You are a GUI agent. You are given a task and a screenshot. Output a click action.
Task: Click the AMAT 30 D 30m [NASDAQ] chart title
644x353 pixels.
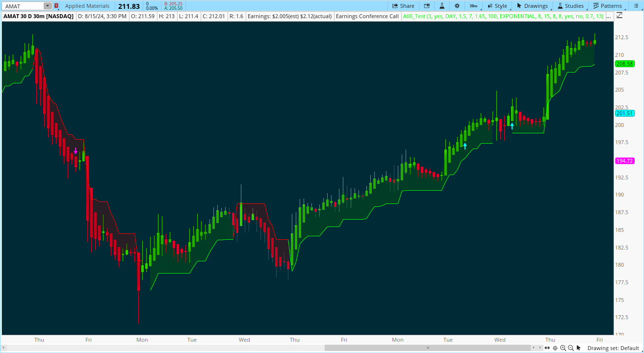pos(38,16)
